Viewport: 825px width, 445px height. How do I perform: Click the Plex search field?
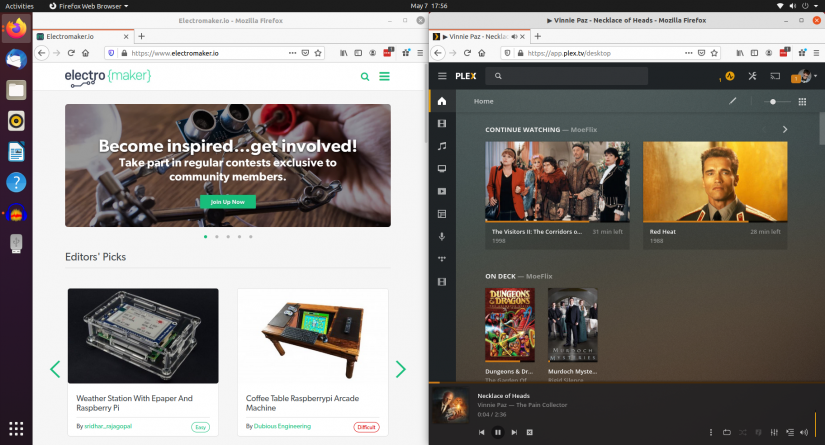coord(567,76)
